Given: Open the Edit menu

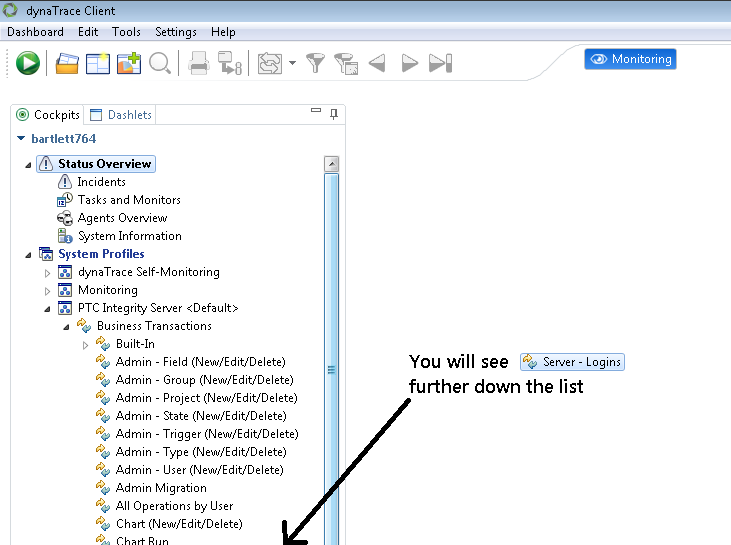Looking at the screenshot, I should point(88,32).
